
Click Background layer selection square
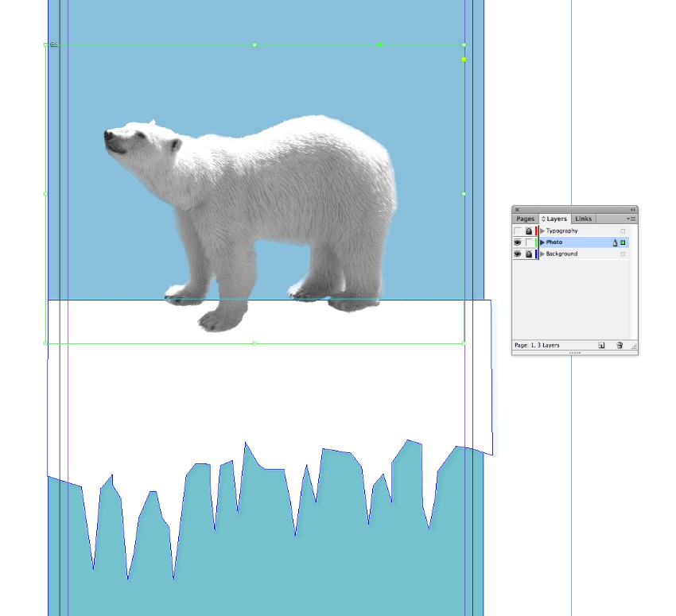[623, 254]
